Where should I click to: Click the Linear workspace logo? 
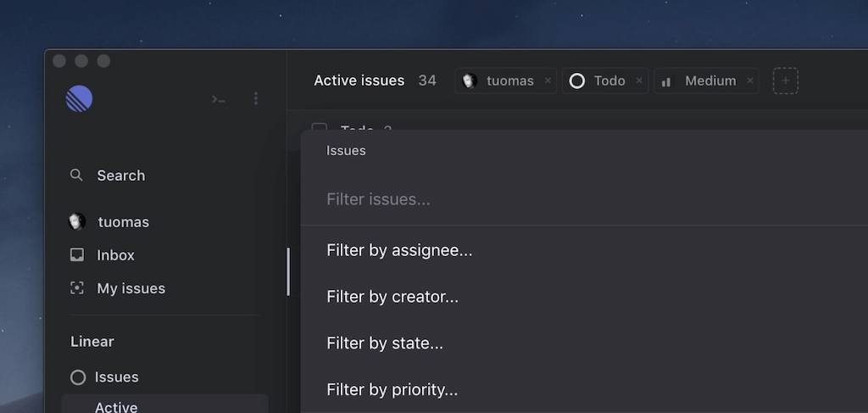pos(80,99)
